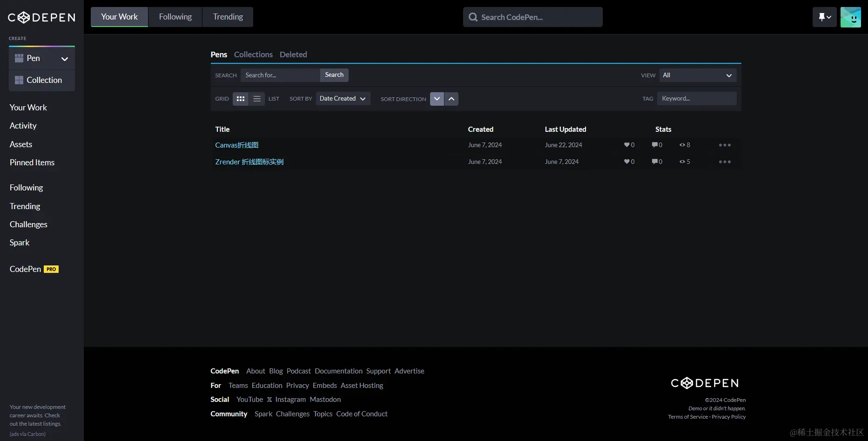868x441 pixels.
Task: Click the sidebar job listings ad text
Action: pyautogui.click(x=38, y=415)
